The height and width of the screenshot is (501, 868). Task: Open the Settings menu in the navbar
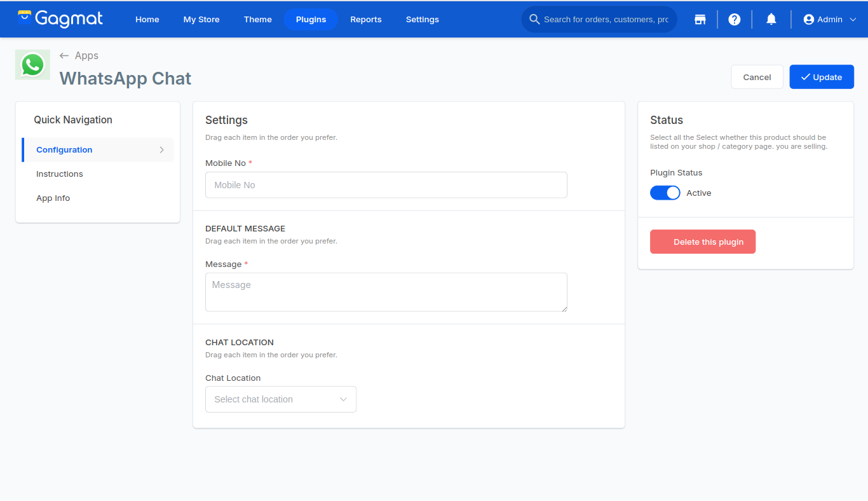423,20
